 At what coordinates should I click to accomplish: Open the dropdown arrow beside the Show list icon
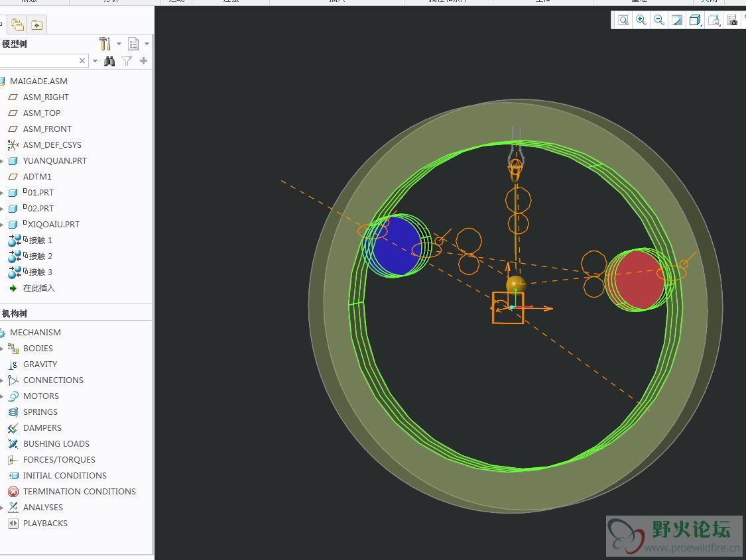coord(147,44)
